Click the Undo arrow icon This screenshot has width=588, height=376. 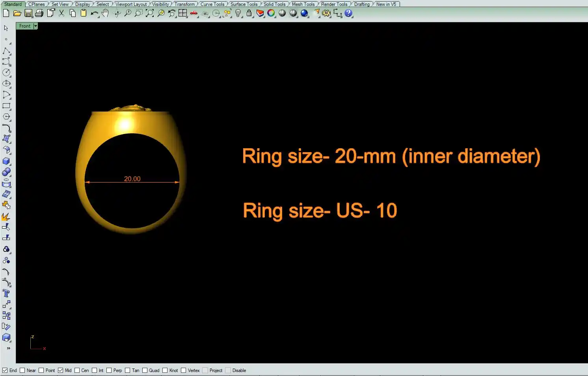point(94,13)
